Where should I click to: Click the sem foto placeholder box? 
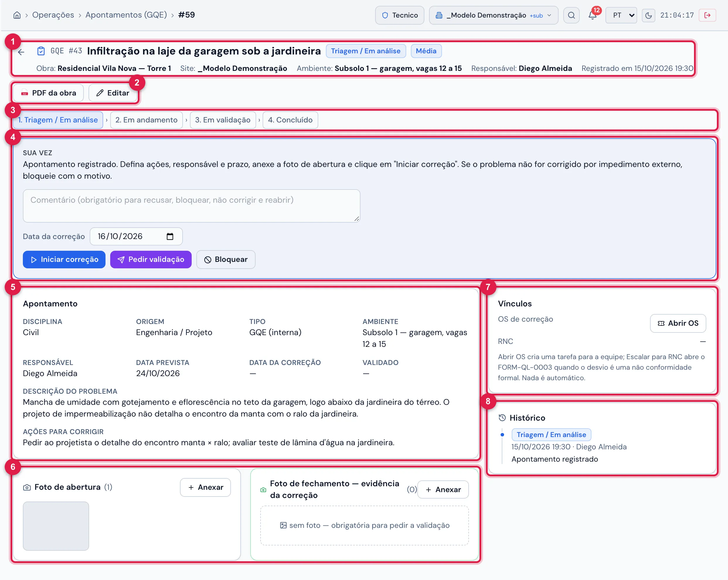click(364, 525)
